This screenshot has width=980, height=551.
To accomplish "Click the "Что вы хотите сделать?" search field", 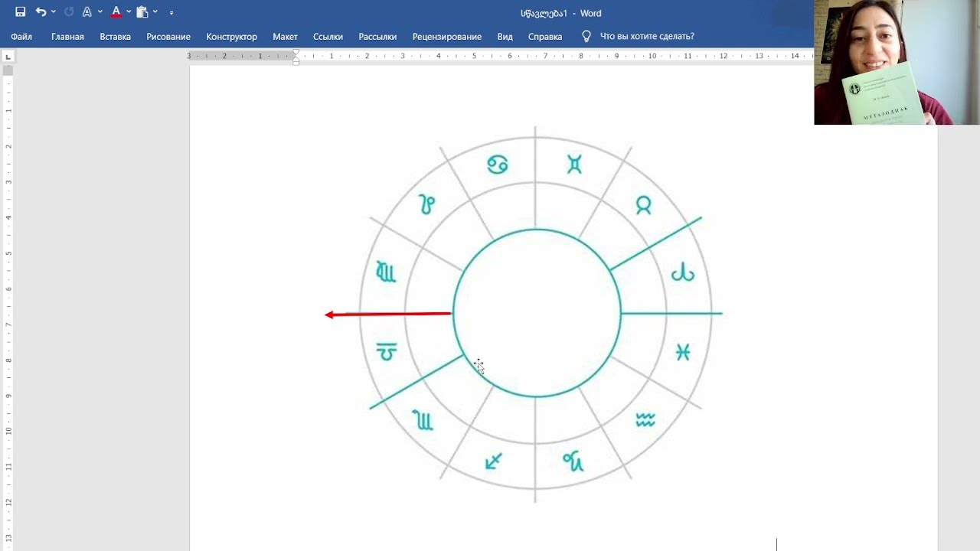I will click(x=647, y=37).
